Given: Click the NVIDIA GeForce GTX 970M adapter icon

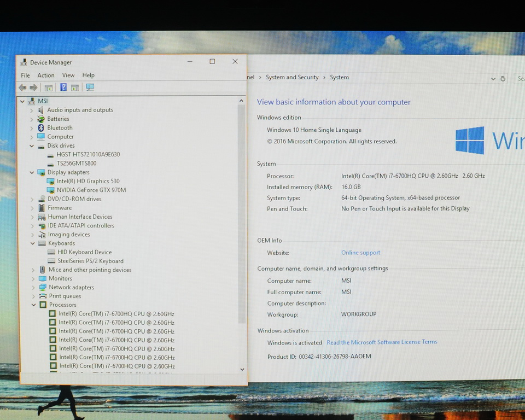Looking at the screenshot, I should coord(50,190).
